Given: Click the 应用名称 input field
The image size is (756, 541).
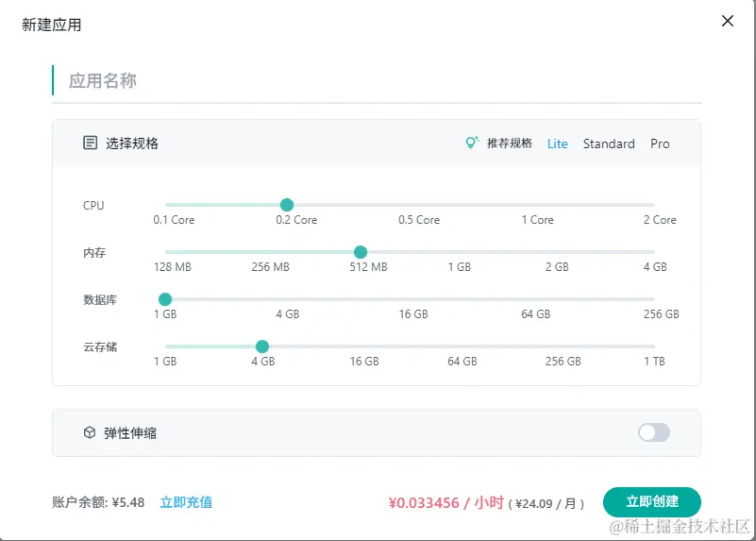Looking at the screenshot, I should click(378, 81).
